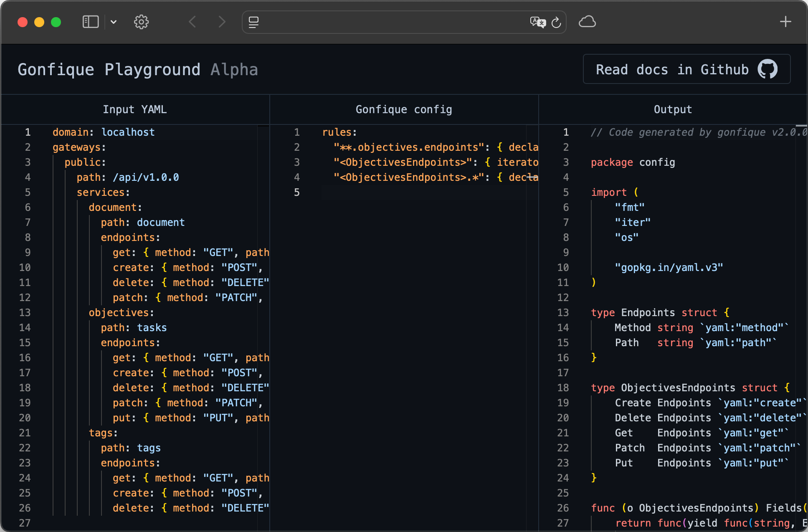This screenshot has width=808, height=532.
Task: Go forward with the forward arrow
Action: [x=222, y=22]
